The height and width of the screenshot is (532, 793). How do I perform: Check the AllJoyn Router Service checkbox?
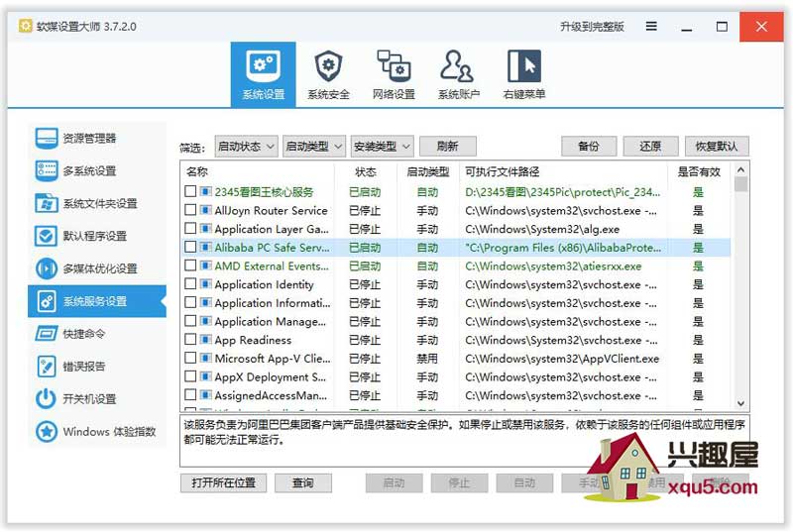[190, 210]
